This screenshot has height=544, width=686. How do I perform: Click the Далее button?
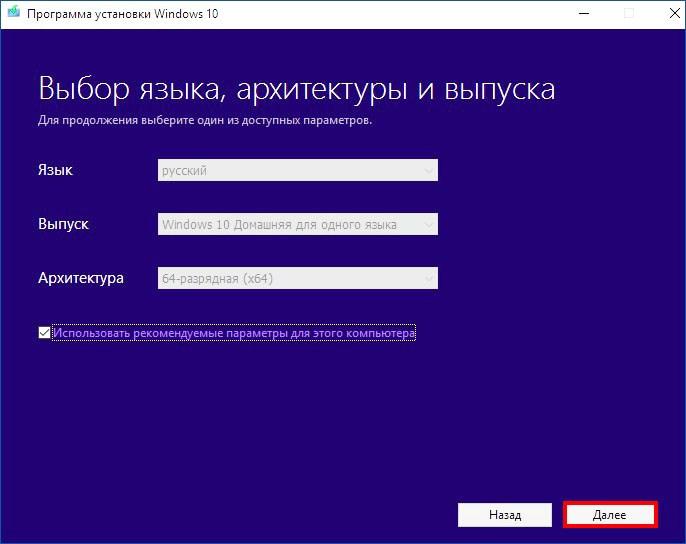(610, 515)
